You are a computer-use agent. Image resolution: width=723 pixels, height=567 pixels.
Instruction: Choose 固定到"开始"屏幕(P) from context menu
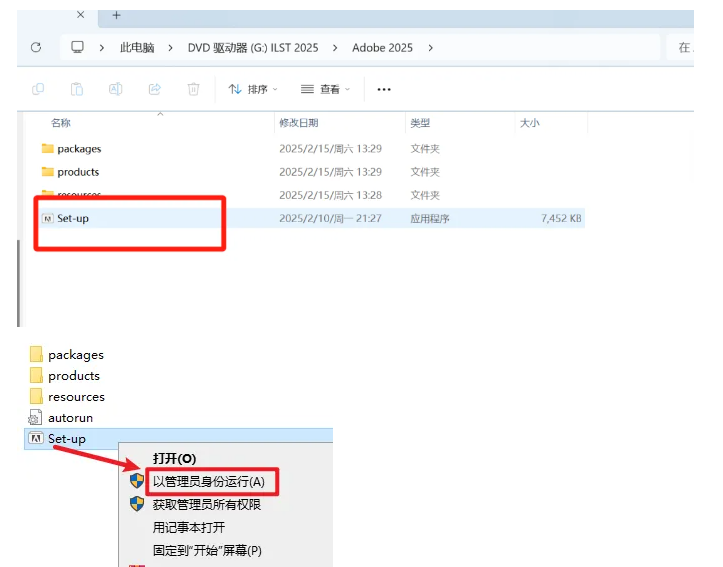[x=207, y=550]
